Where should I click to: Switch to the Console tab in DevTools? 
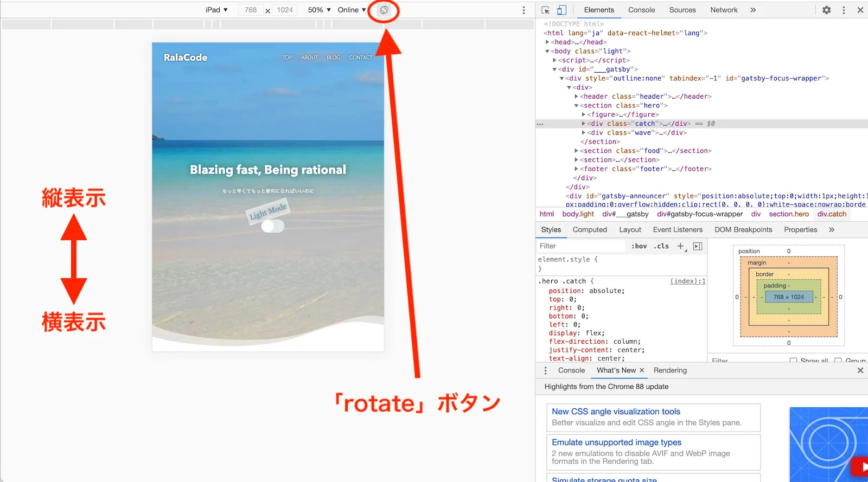pos(641,10)
